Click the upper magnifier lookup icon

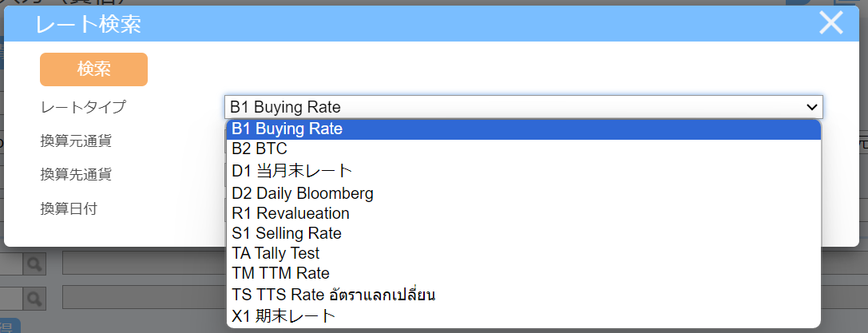34,265
